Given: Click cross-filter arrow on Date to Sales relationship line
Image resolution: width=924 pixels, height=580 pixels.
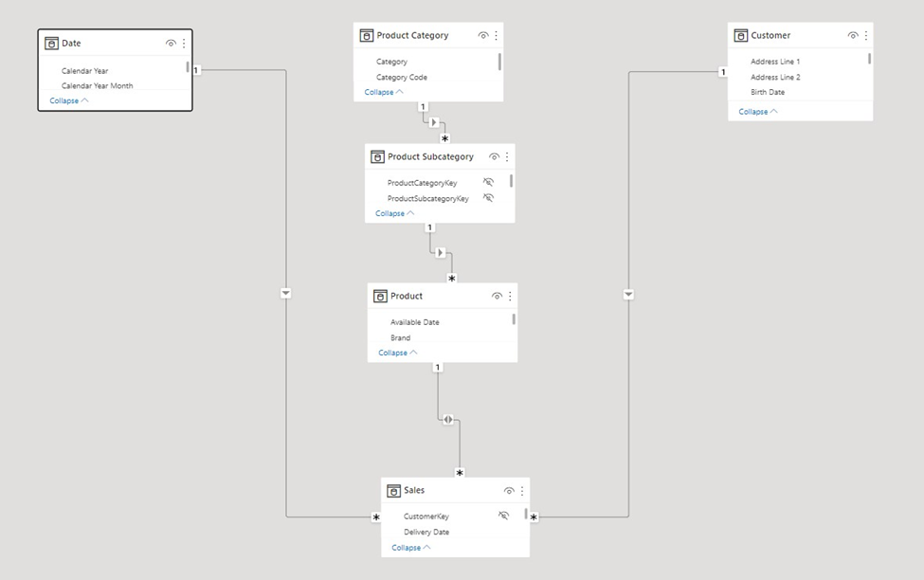Looking at the screenshot, I should 285,293.
